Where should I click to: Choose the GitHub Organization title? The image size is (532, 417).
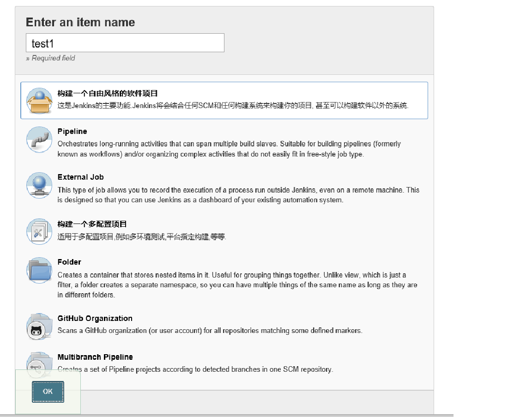pyautogui.click(x=95, y=318)
